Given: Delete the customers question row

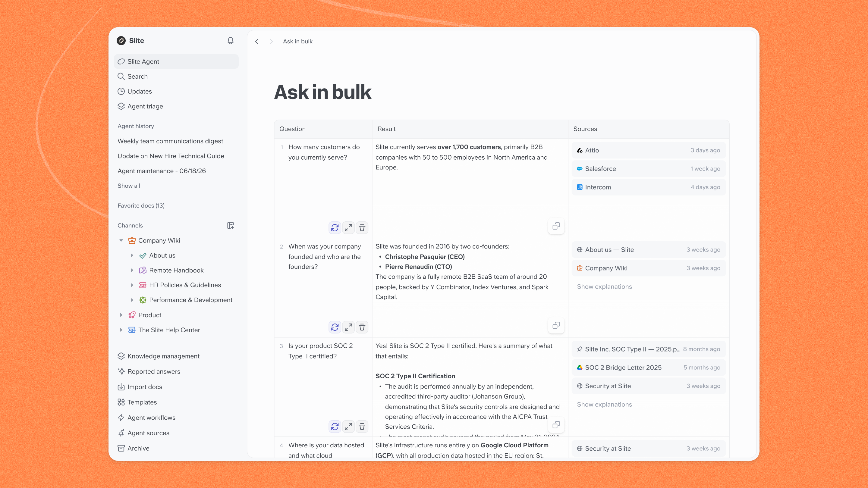Looking at the screenshot, I should click(x=362, y=228).
